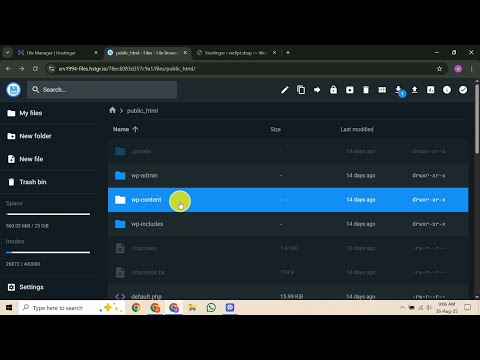Open the tab search dropdown arrow
This screenshot has width=480, height=360.
pos(7,53)
